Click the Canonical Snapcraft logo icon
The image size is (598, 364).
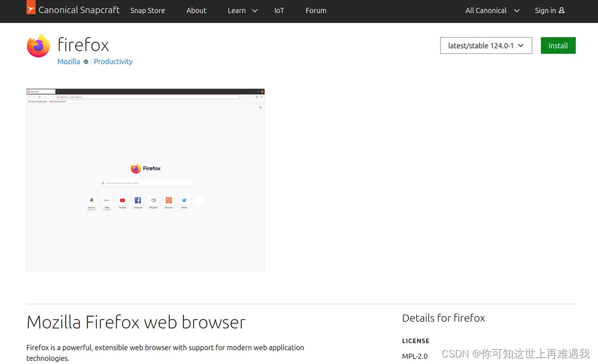coord(31,7)
